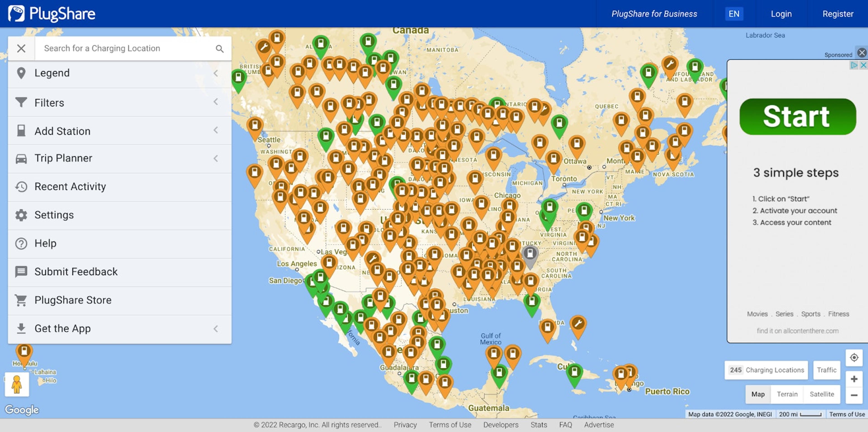Open the FAQ footer link
The height and width of the screenshot is (432, 868).
point(565,425)
